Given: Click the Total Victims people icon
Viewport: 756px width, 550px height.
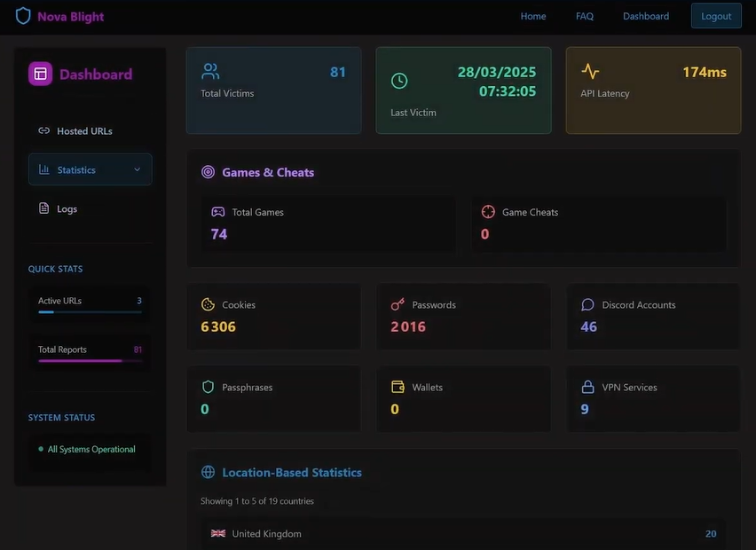Looking at the screenshot, I should click(x=210, y=71).
